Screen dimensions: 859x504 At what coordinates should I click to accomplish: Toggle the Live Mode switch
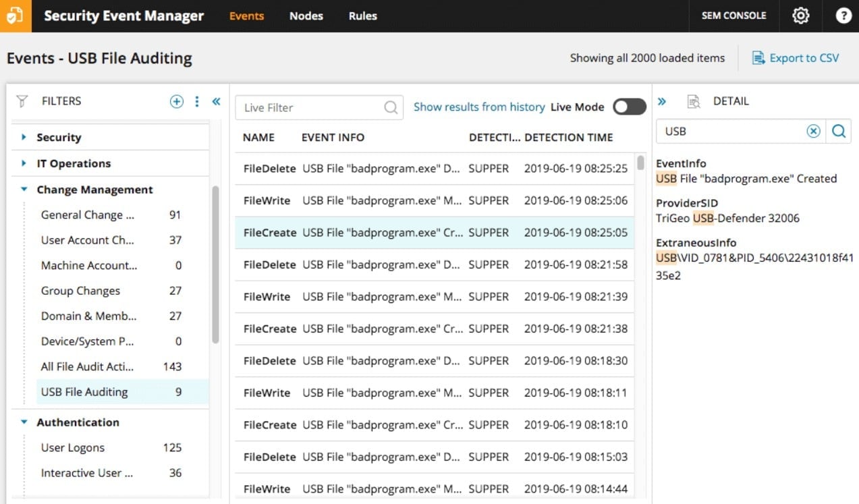point(629,107)
